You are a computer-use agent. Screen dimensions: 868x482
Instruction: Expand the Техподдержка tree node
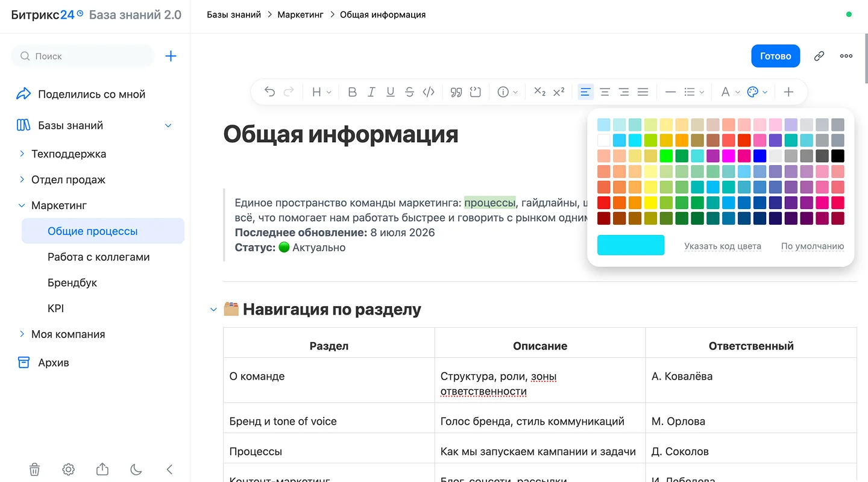point(22,154)
